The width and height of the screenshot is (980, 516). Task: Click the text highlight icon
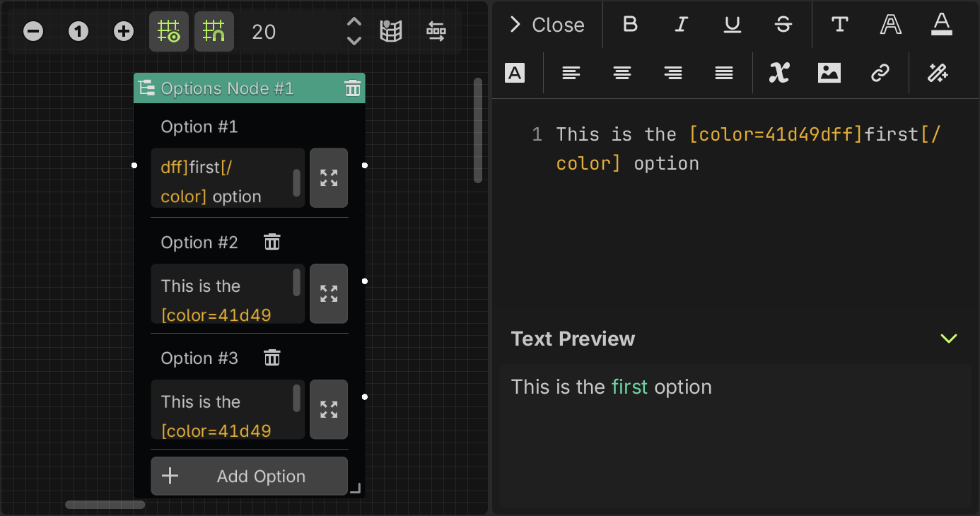click(515, 73)
